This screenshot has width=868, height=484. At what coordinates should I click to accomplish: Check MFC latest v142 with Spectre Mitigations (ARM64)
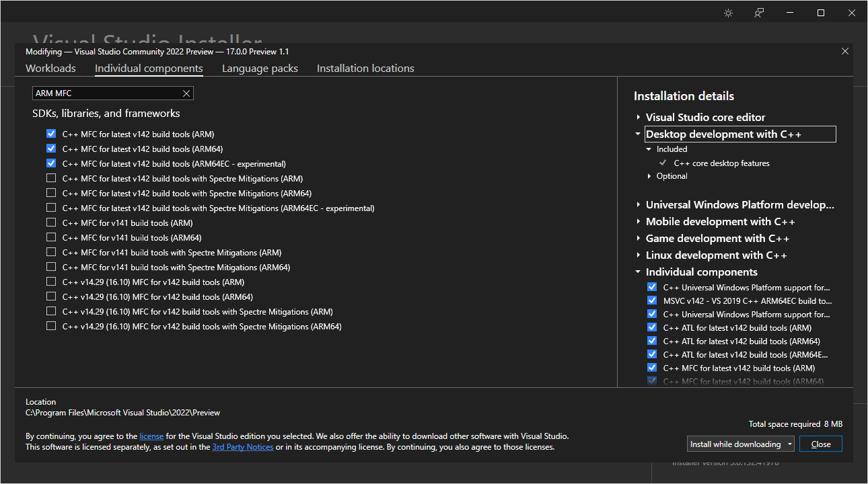click(x=51, y=194)
